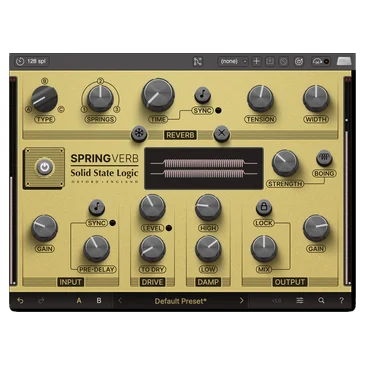This screenshot has height=365, width=365.
Task: Select springs count 1
Action: pos(84,109)
